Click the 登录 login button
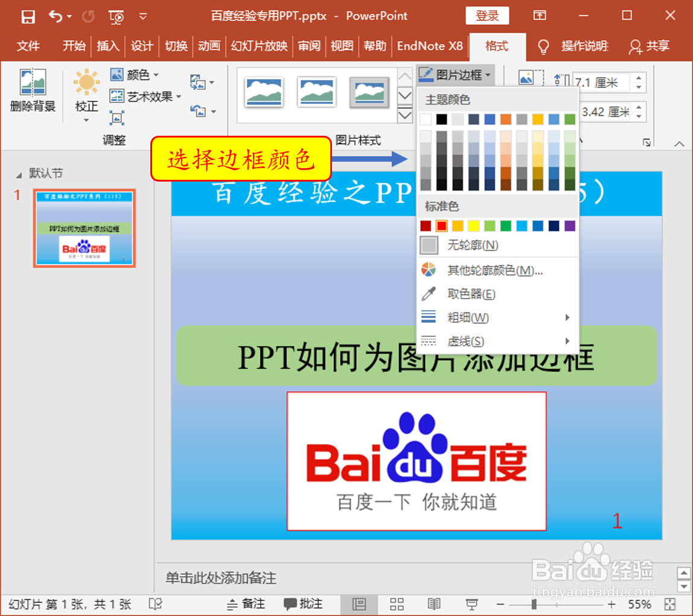This screenshot has height=616, width=693. tap(487, 16)
